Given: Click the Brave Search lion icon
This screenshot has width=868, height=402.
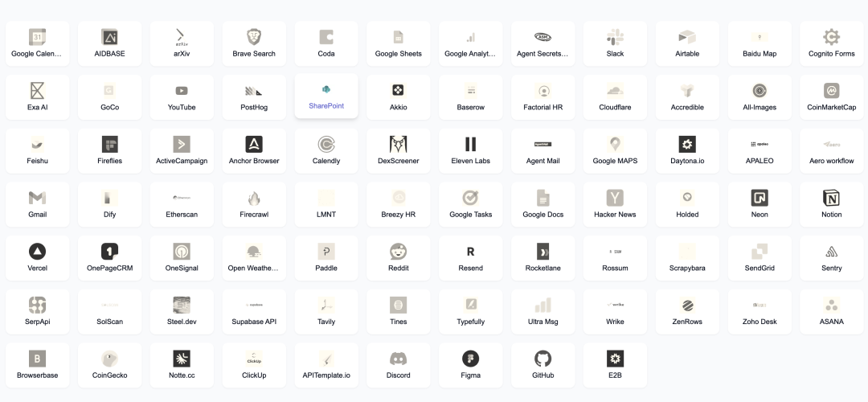Looking at the screenshot, I should coord(254,37).
